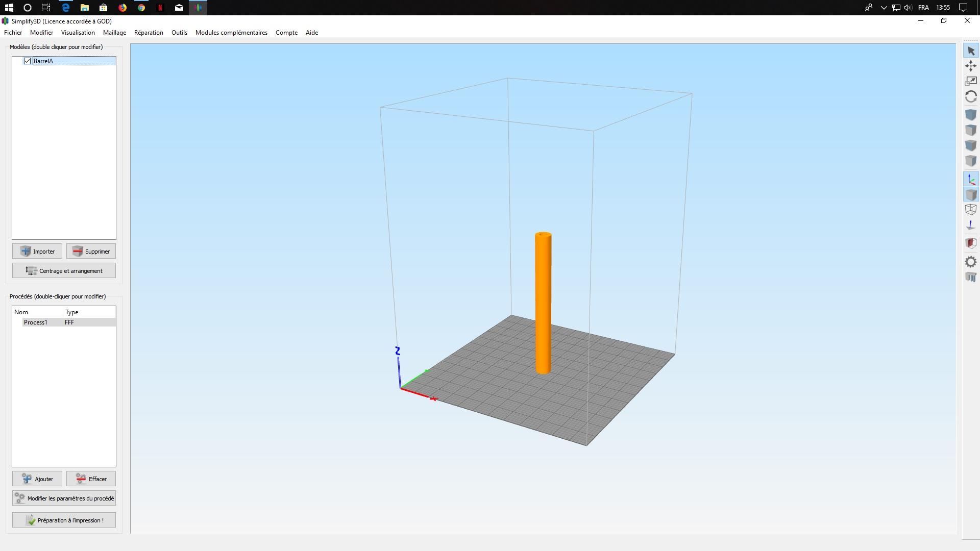Click Préparation à l'impression button
Image resolution: width=980 pixels, height=551 pixels.
tap(64, 520)
